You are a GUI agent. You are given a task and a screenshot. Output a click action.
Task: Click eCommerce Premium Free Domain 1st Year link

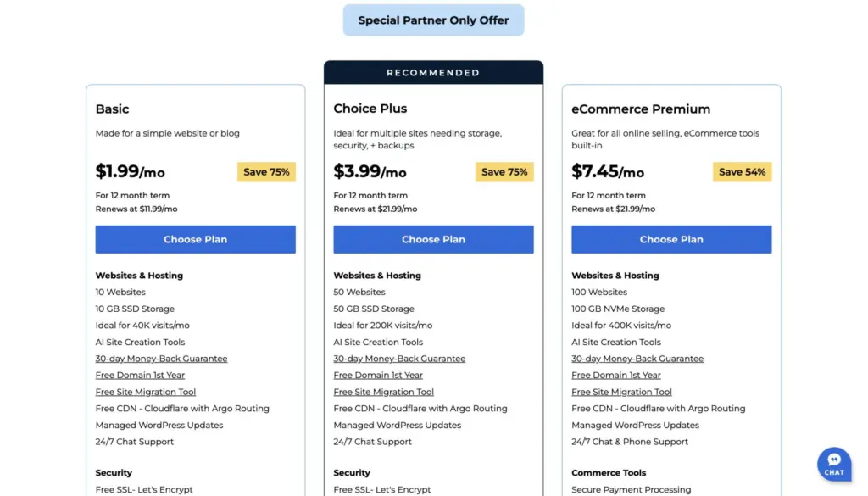[x=616, y=375]
